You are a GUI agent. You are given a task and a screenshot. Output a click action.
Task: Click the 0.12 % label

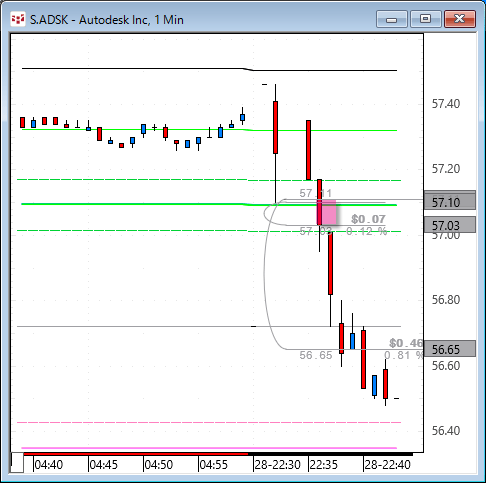[x=367, y=231]
